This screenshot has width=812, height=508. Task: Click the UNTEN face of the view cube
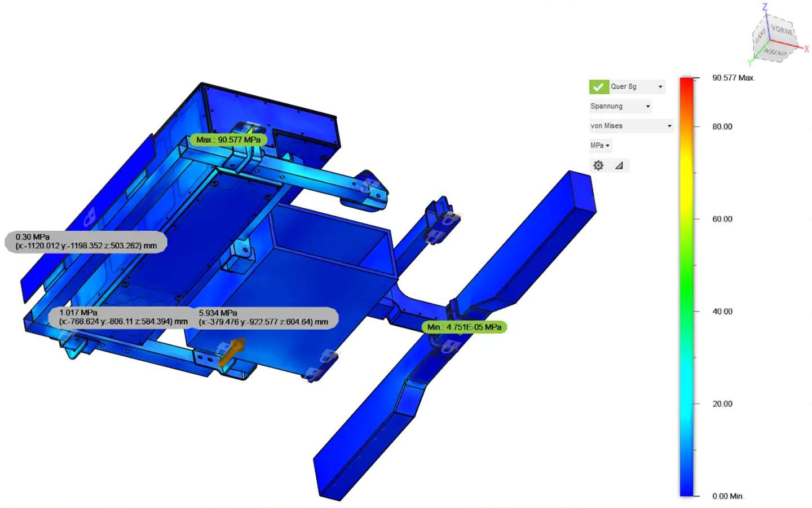[775, 52]
